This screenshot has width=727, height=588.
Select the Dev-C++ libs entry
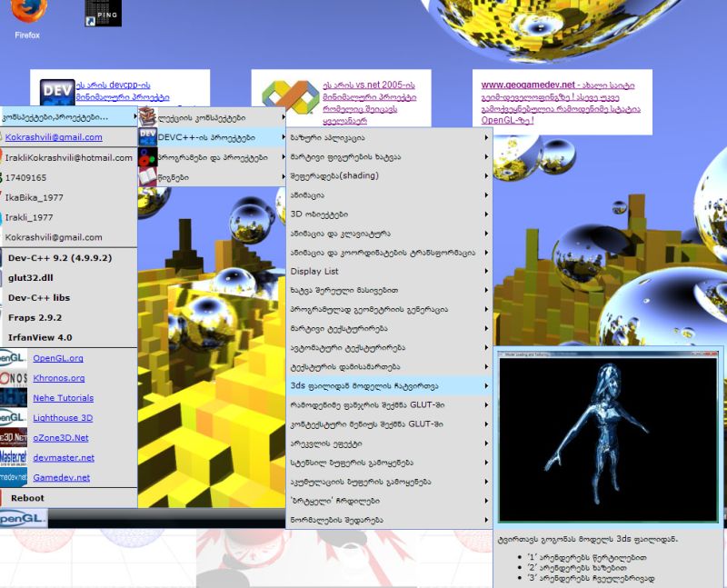point(69,298)
